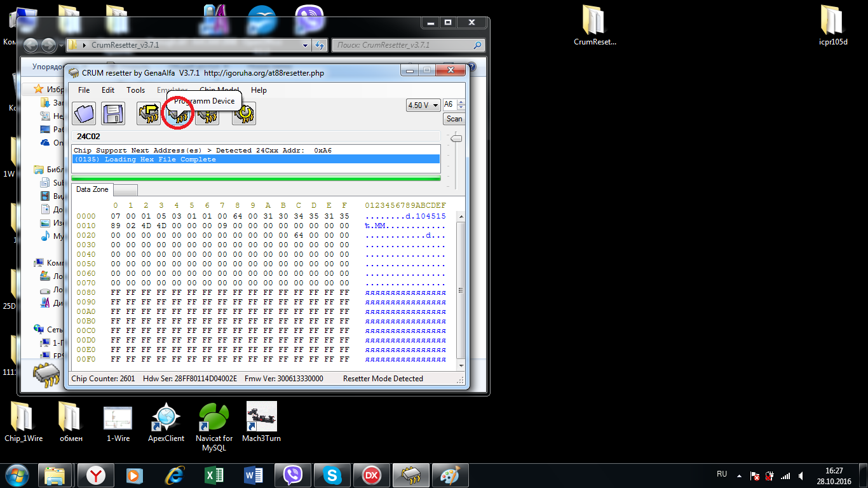Open the File menu
The image size is (868, 488).
pyautogui.click(x=84, y=90)
